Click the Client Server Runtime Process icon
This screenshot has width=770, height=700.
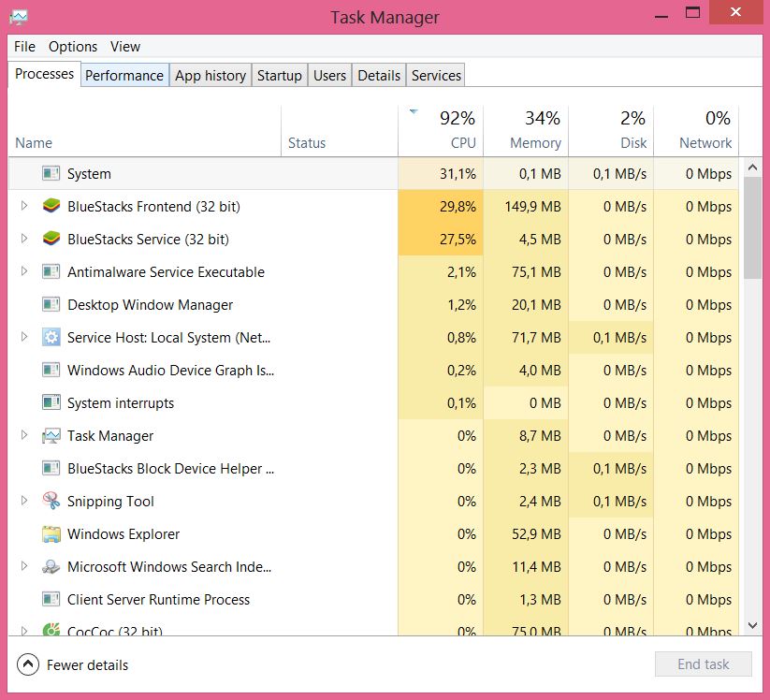tap(51, 599)
